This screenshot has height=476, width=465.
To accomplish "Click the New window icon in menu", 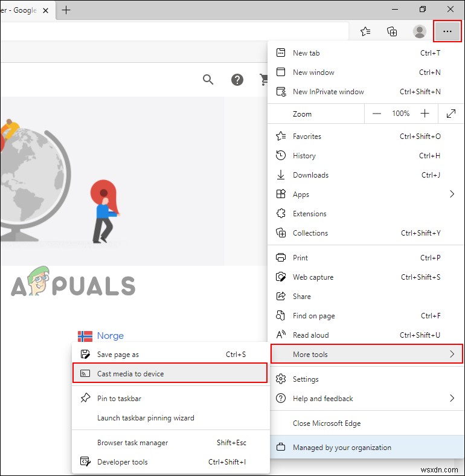I will click(x=281, y=72).
